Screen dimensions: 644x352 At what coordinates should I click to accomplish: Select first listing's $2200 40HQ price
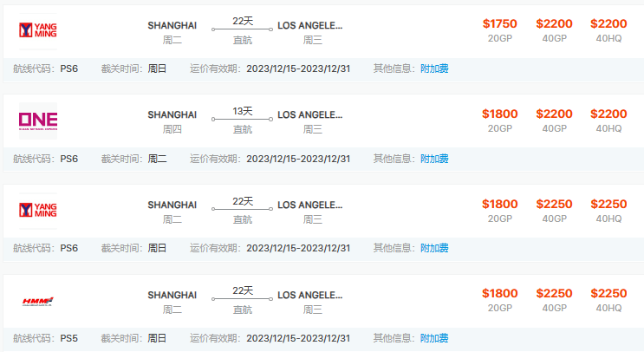(x=608, y=23)
